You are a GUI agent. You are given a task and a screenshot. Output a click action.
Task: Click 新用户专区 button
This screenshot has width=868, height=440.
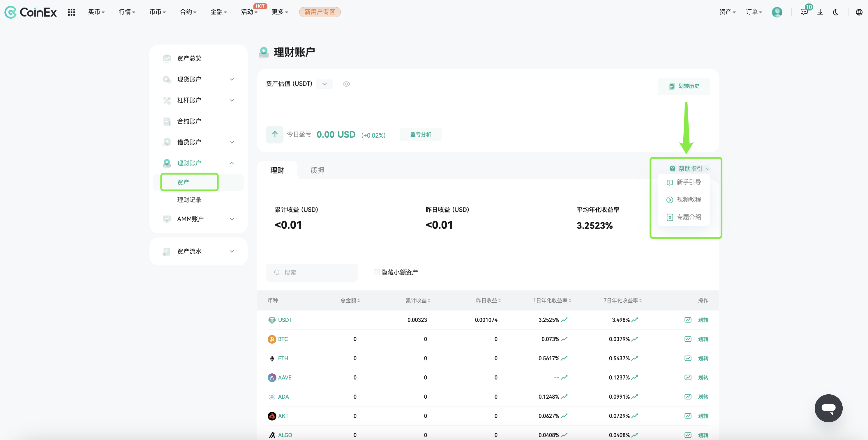click(x=320, y=12)
